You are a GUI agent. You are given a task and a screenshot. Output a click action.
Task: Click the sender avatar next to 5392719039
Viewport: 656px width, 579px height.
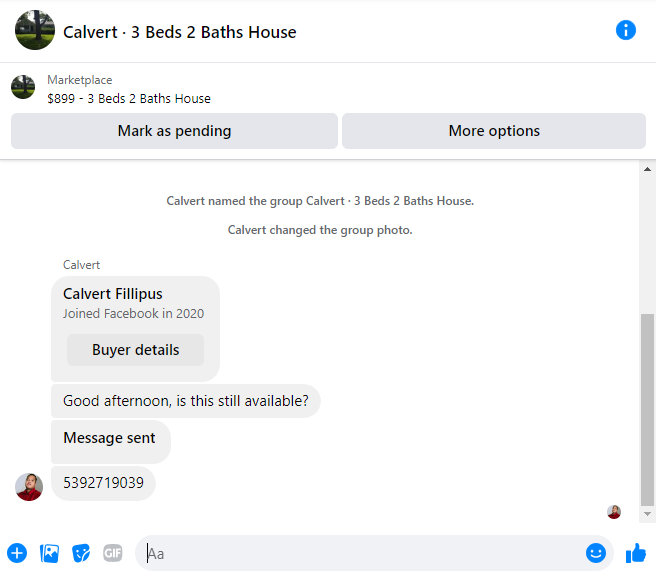[29, 487]
